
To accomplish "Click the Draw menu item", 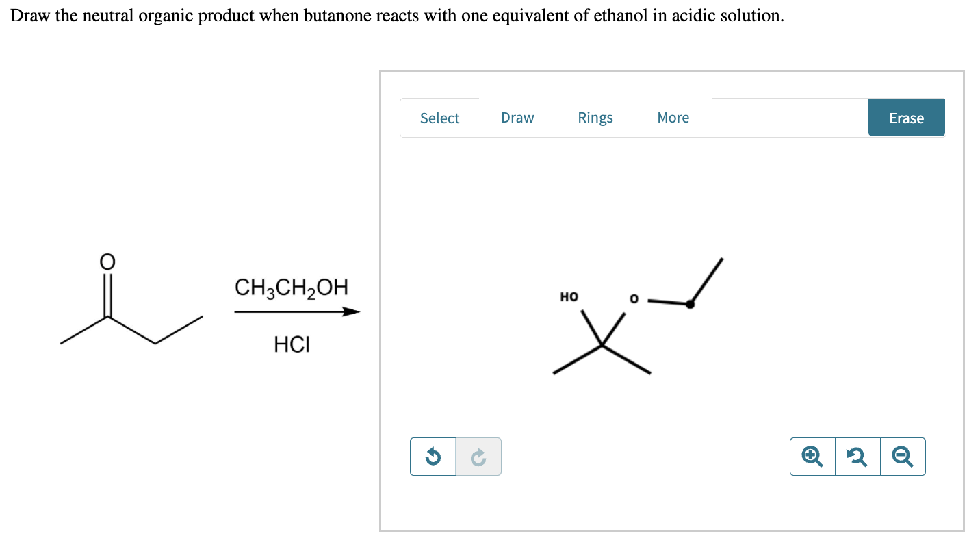I will point(517,117).
